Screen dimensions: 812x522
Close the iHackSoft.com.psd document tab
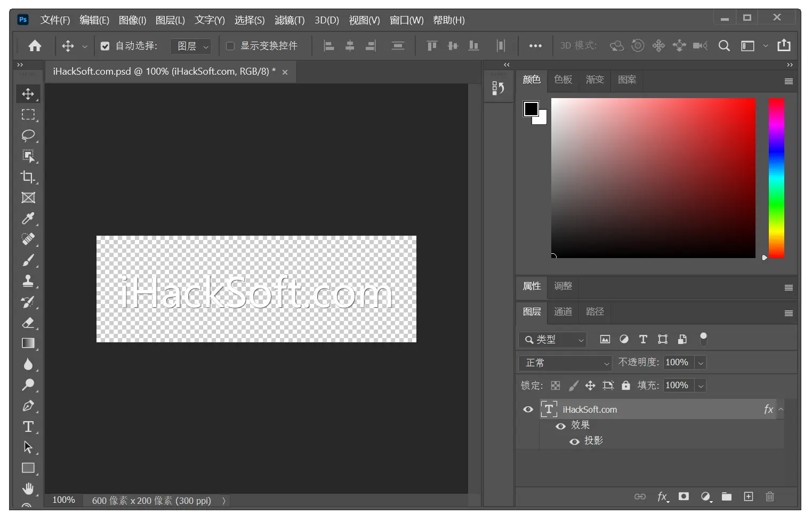[x=285, y=73]
